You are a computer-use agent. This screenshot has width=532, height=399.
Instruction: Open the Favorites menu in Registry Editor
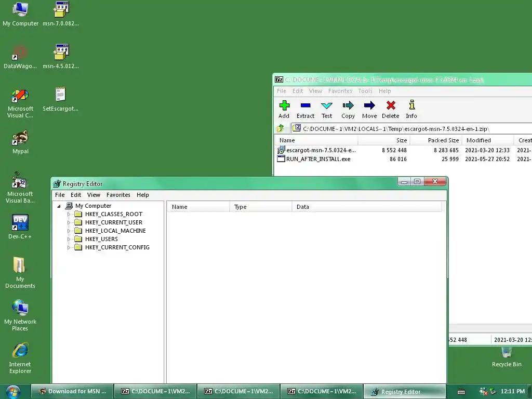click(x=118, y=195)
